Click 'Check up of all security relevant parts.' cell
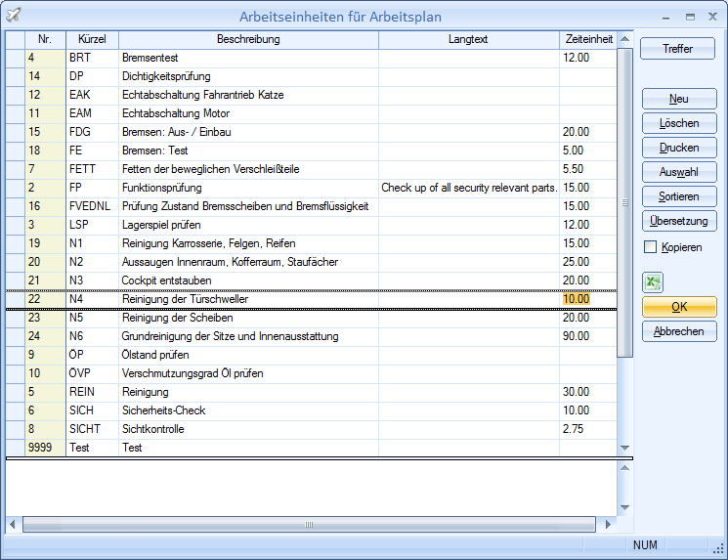Screen dimensions: 728x560 click(468, 188)
